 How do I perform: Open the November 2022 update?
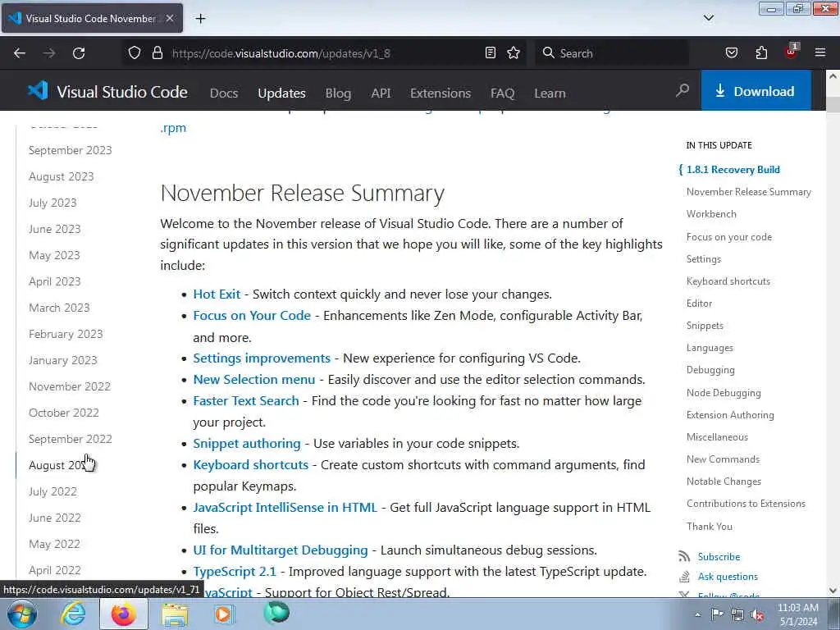(x=70, y=386)
